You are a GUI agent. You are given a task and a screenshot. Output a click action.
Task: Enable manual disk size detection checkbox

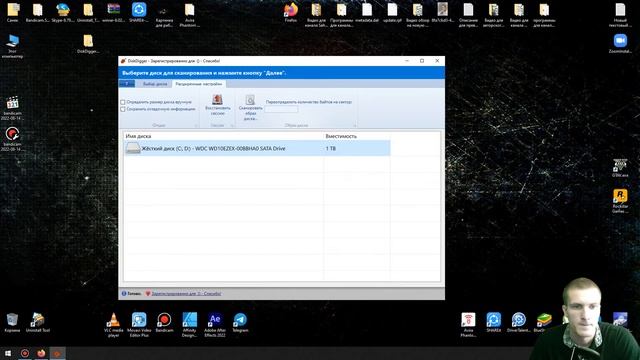tap(123, 102)
